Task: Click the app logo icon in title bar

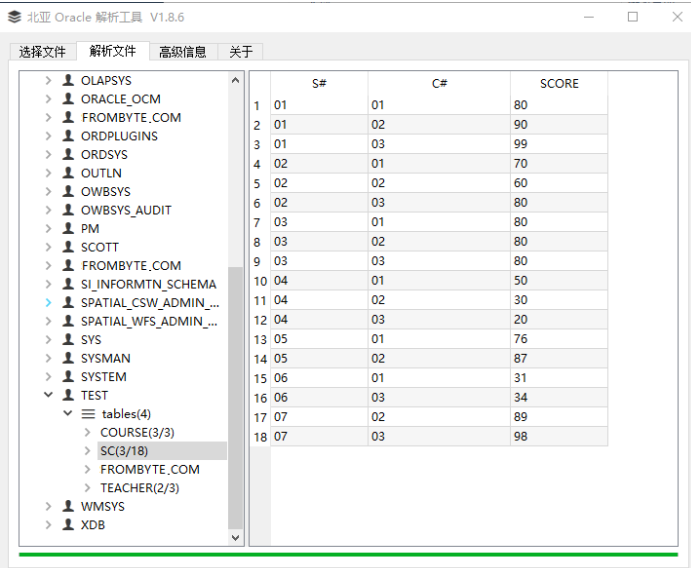Action: click(x=14, y=17)
